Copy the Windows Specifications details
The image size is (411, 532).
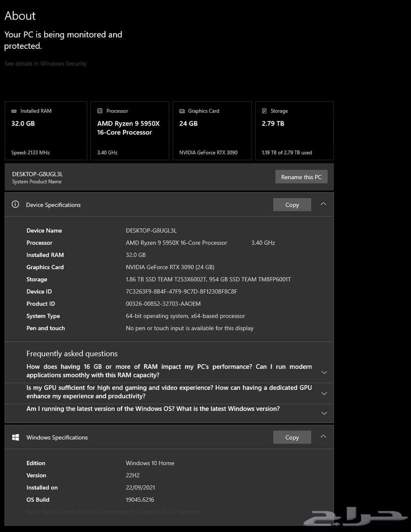point(292,437)
